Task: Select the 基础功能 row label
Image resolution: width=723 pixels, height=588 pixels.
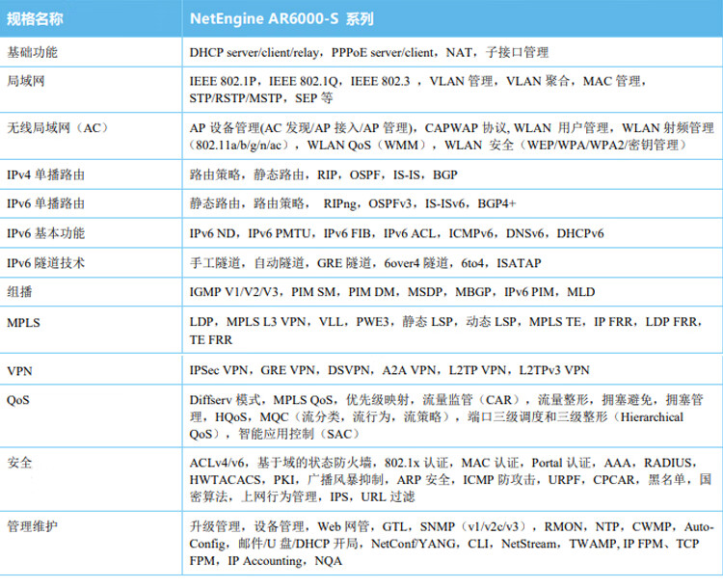Action: (31, 52)
